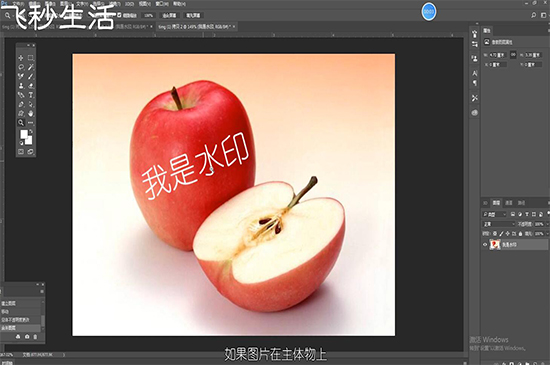Viewport: 550px width, 365px height.
Task: Open the crossed-tools panel icon in strip
Action: coord(475,98)
